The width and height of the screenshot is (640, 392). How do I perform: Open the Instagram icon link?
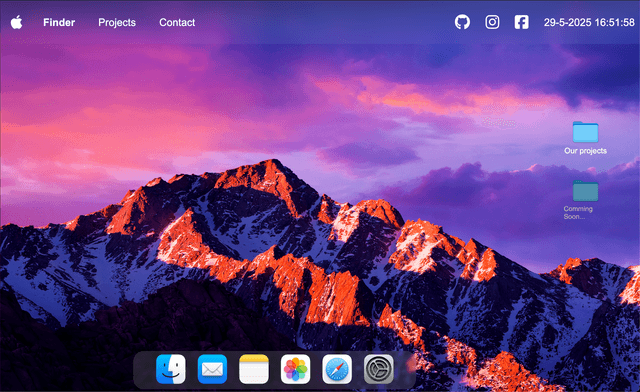492,22
